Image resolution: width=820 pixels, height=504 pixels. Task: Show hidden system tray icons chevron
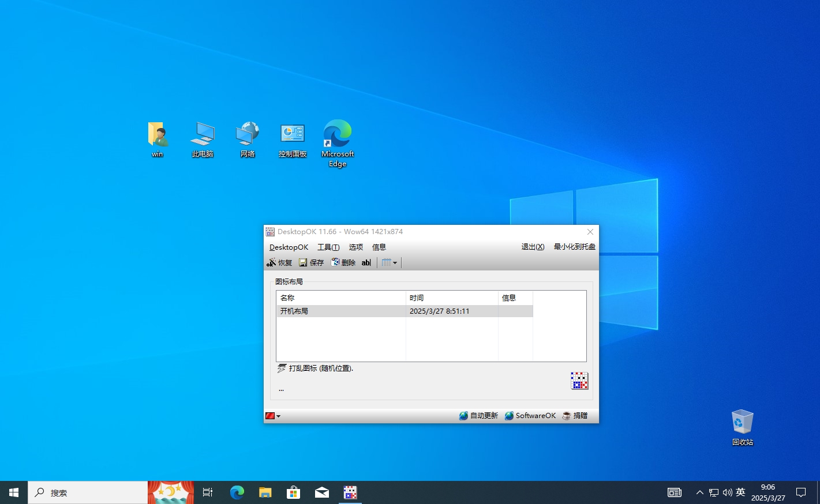[699, 492]
